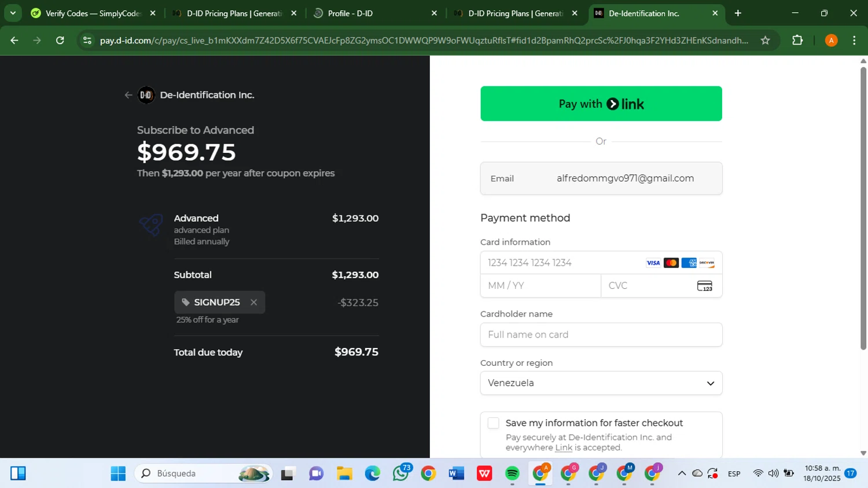Click the Pay with Link button
Image resolution: width=868 pixels, height=488 pixels.
(x=601, y=104)
